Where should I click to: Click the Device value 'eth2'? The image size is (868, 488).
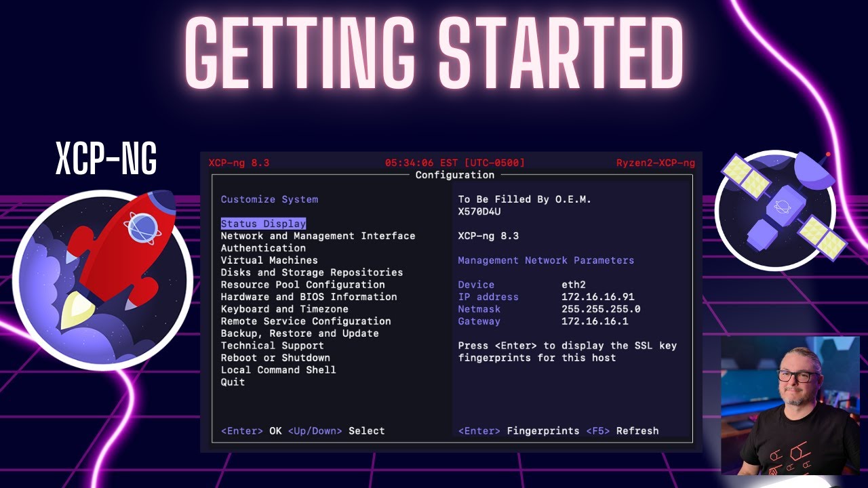click(574, 285)
